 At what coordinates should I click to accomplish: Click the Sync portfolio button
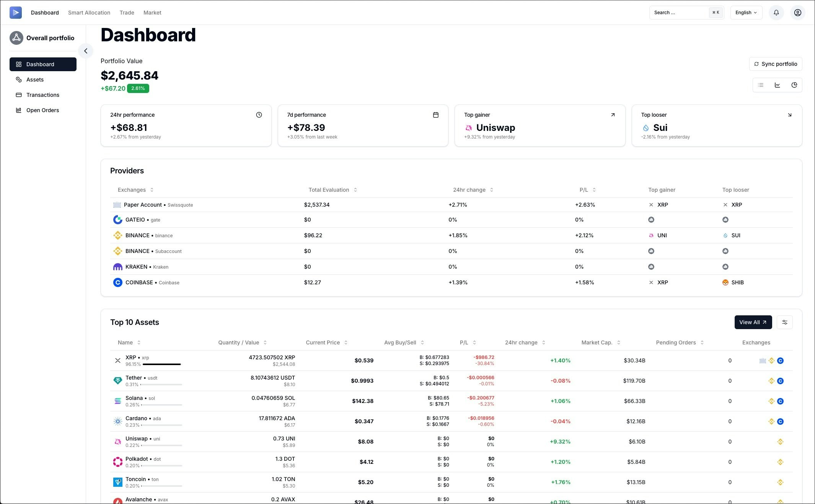click(x=775, y=64)
